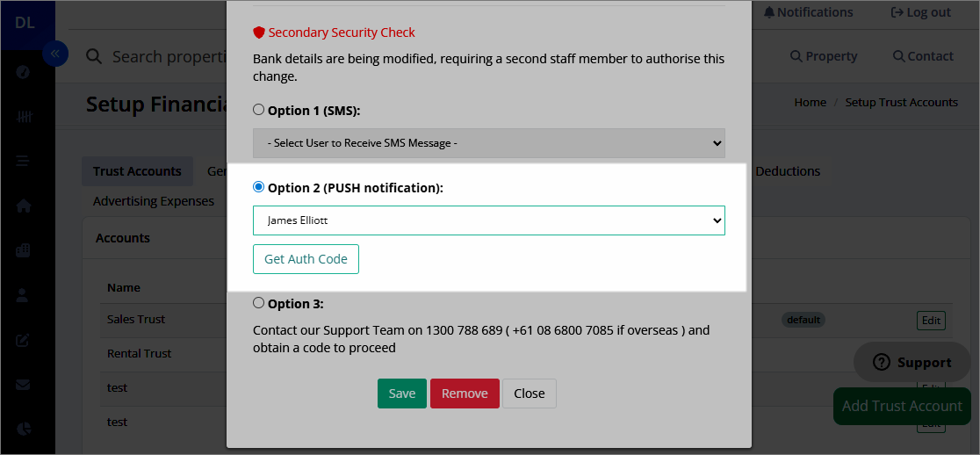Open the edit pencil sidebar icon
Screen dimensions: 980x455
[x=23, y=340]
